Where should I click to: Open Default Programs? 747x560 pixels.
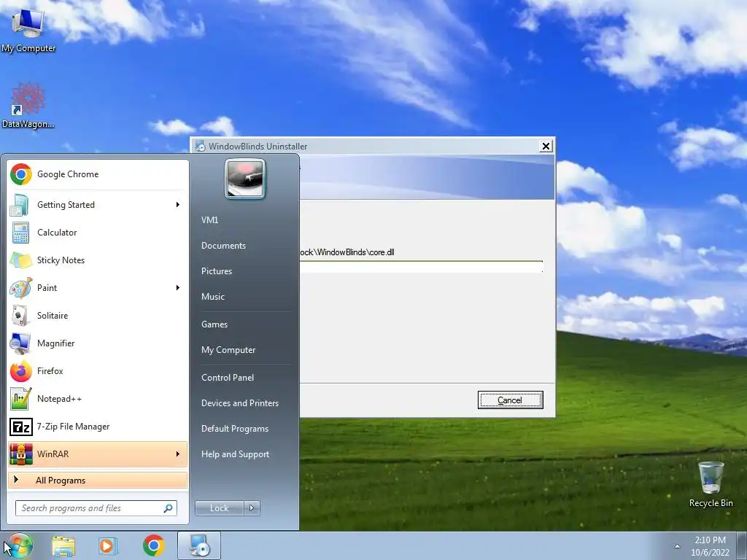click(x=235, y=429)
